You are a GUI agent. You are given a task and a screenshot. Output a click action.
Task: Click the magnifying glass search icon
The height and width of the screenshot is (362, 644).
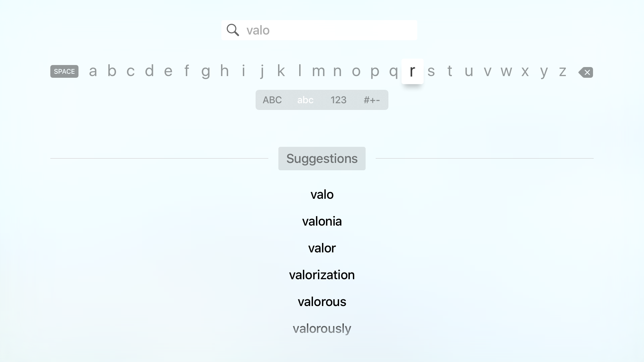(233, 30)
